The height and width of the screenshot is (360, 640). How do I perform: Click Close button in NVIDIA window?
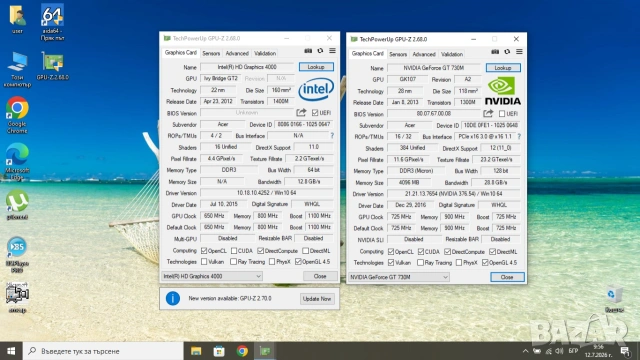pyautogui.click(x=507, y=277)
